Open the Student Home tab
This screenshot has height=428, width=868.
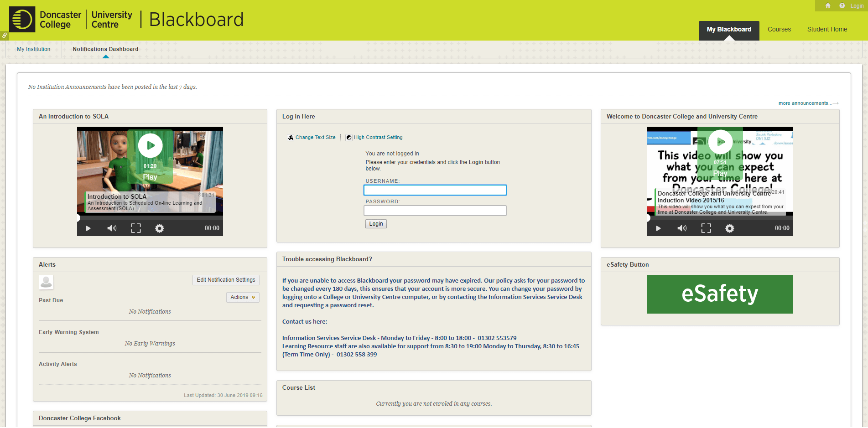(x=827, y=30)
